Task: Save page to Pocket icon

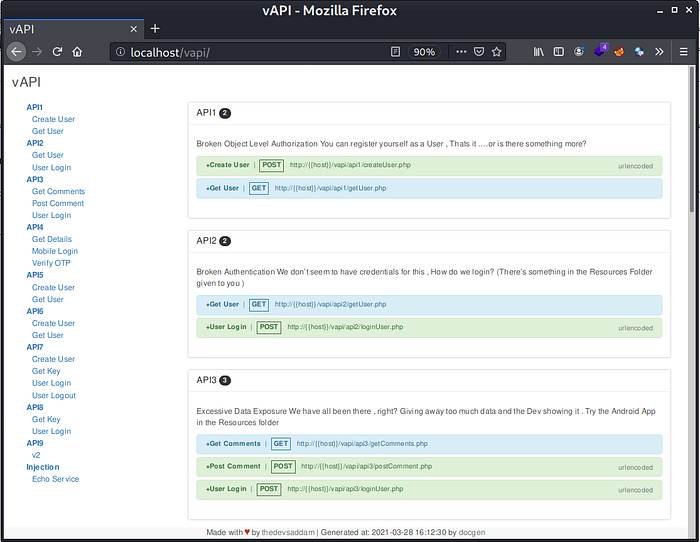Action: tap(479, 52)
